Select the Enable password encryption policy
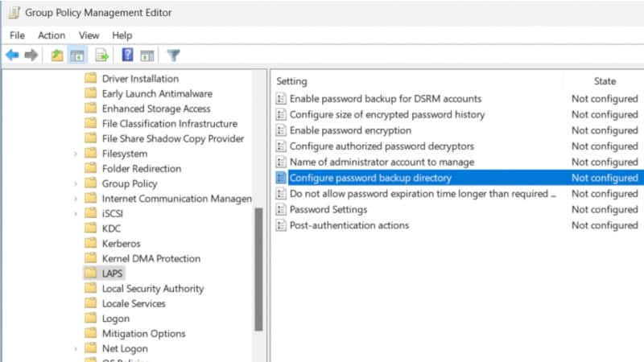644x362 pixels. pyautogui.click(x=350, y=130)
